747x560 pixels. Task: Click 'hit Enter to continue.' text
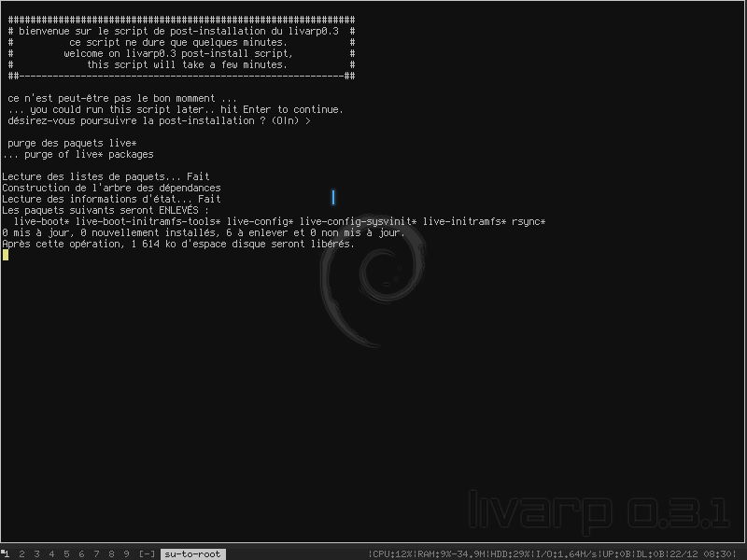pyautogui.click(x=282, y=109)
